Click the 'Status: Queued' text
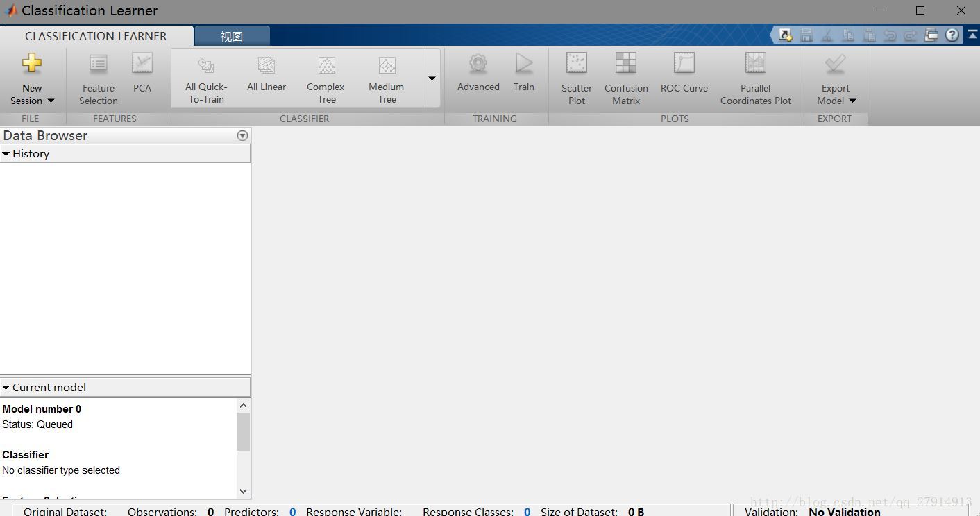 coord(37,424)
